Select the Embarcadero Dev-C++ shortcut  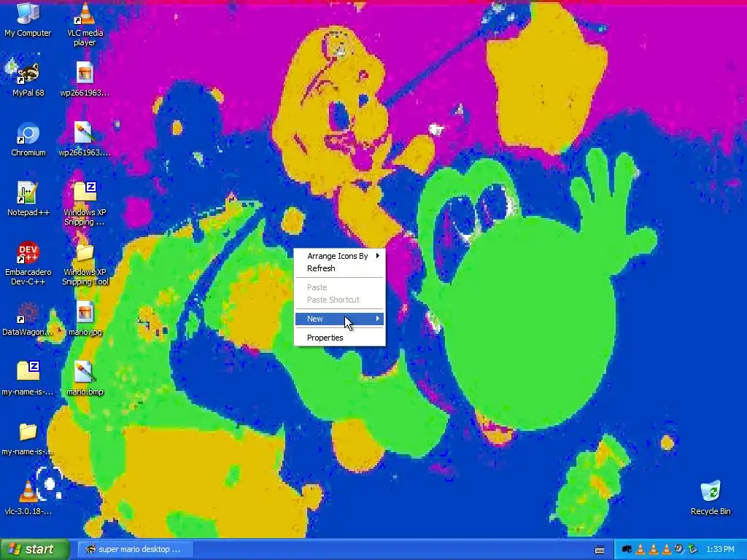point(28,262)
